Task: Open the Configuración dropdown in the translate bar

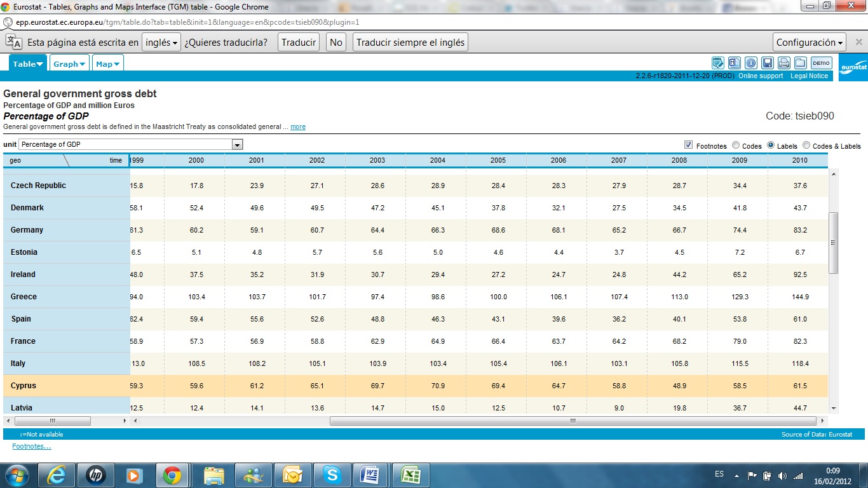Action: [810, 43]
